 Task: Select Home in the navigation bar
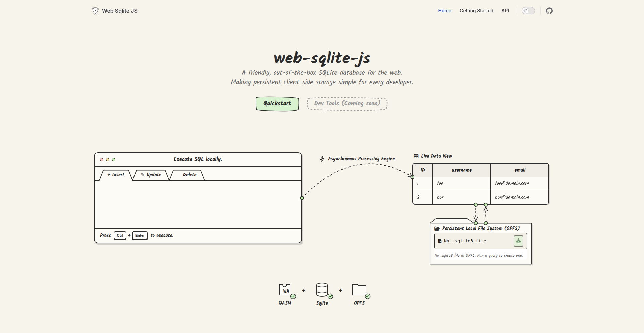tap(444, 11)
